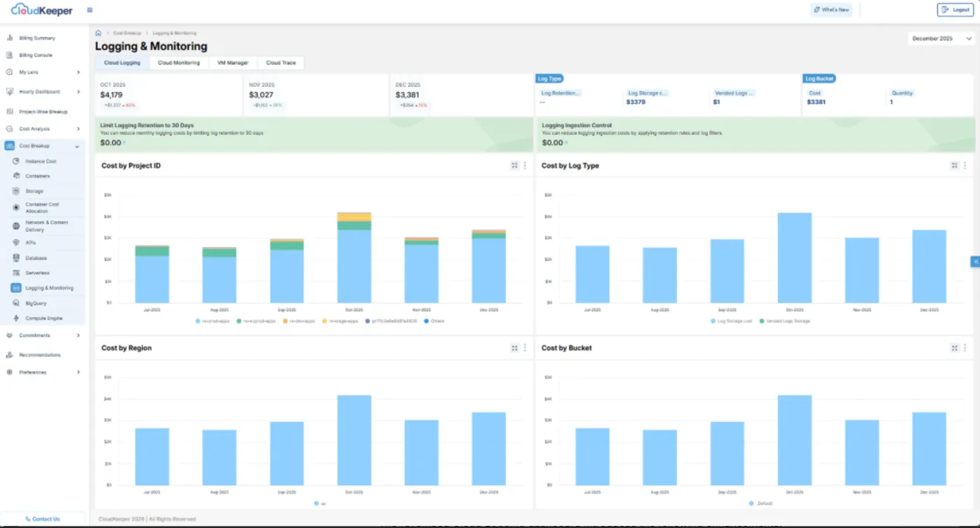
Task: Toggle the rs-stage-apps legend swatch
Action: 325,321
